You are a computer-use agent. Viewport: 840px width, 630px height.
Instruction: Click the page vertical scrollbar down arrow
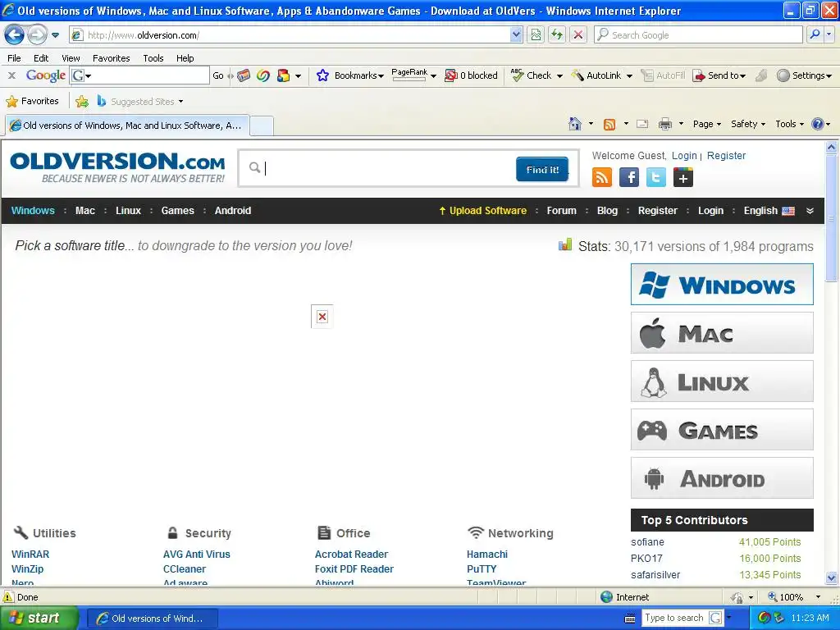[x=832, y=578]
